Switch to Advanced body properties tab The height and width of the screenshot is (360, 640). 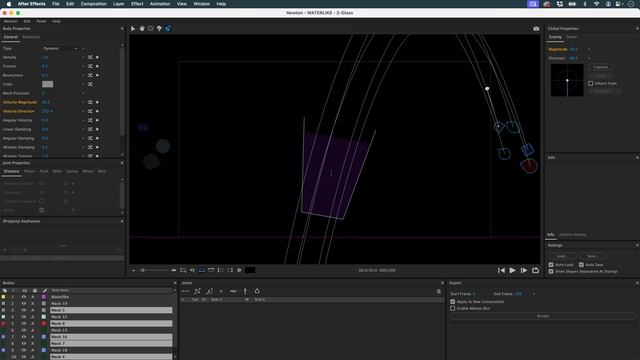click(x=31, y=37)
